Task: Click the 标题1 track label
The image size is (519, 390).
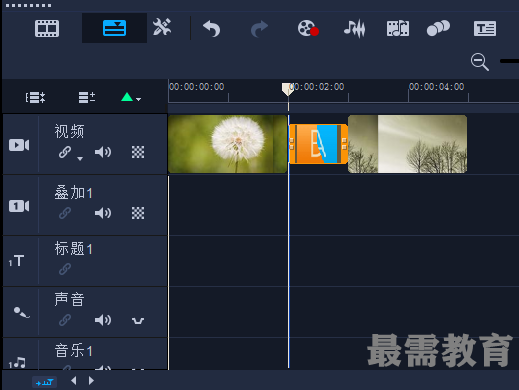Action: 73,249
